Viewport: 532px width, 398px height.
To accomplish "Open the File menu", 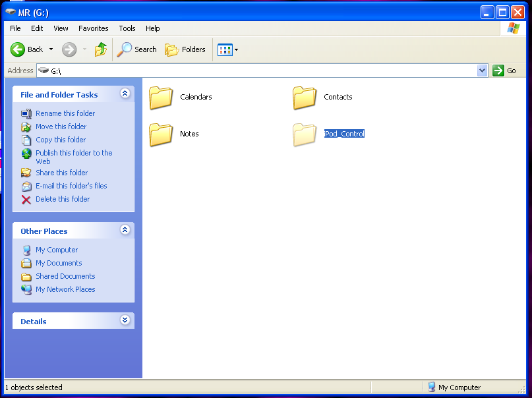I will pos(15,28).
